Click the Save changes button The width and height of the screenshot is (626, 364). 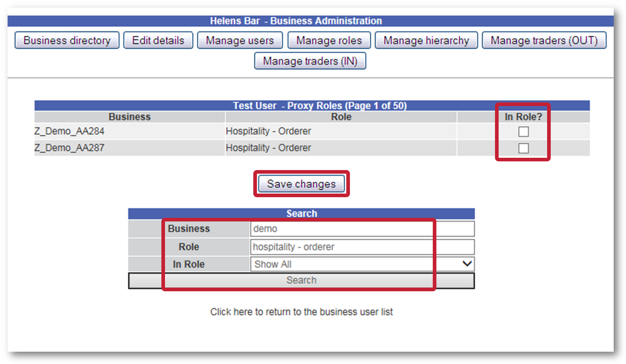point(301,184)
